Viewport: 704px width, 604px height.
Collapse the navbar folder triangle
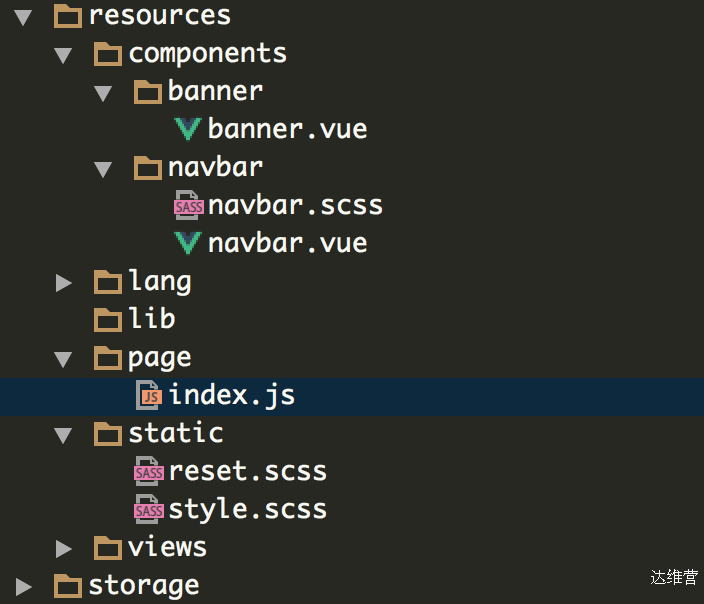[x=103, y=169]
